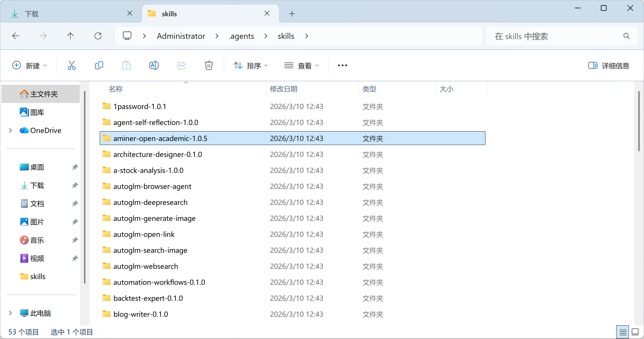Navigate back with the left arrow
Image resolution: width=644 pixels, height=339 pixels.
(16, 36)
